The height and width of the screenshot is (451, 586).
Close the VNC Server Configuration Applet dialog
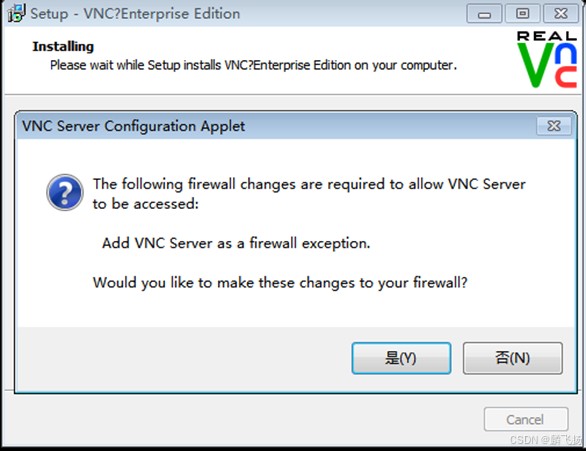click(x=554, y=126)
